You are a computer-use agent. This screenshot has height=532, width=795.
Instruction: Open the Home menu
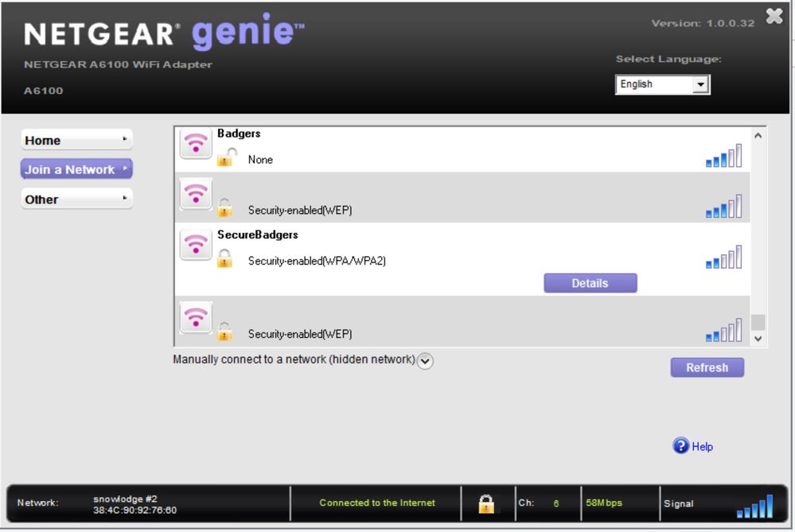[76, 140]
